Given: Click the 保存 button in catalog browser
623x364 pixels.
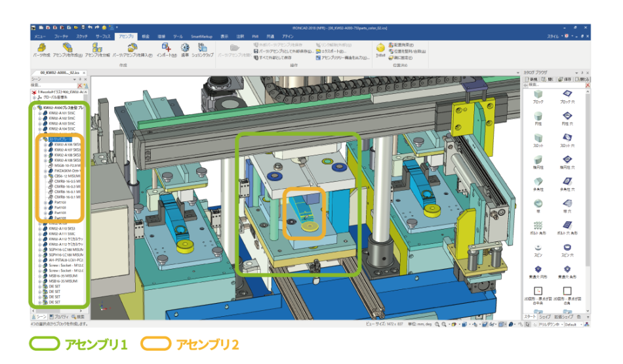Looking at the screenshot, I should (565, 79).
